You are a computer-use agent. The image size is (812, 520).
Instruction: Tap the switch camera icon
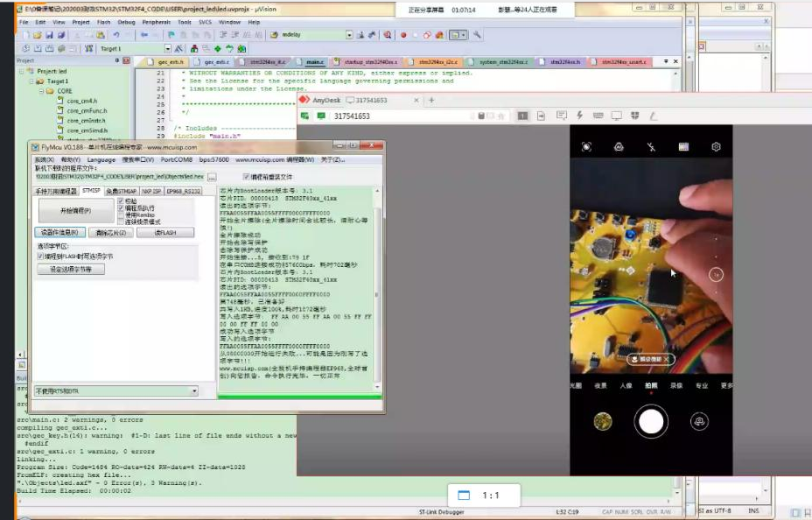pos(698,422)
